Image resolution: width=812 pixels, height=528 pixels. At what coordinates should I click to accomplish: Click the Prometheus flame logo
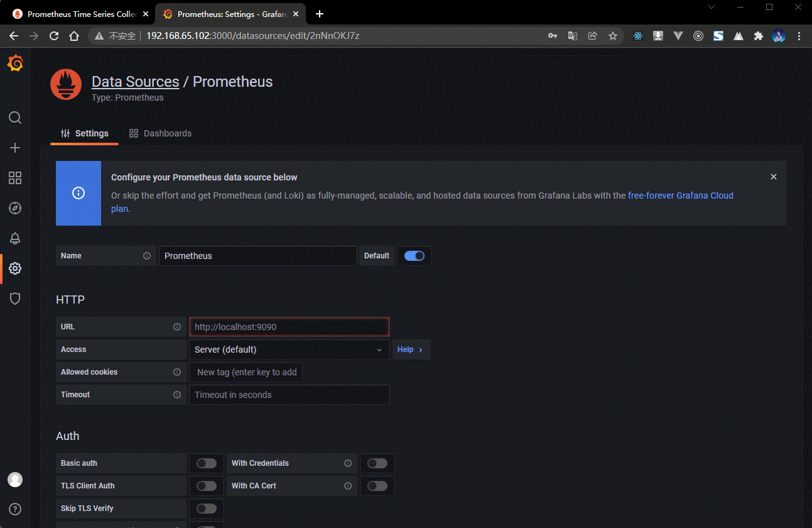66,85
